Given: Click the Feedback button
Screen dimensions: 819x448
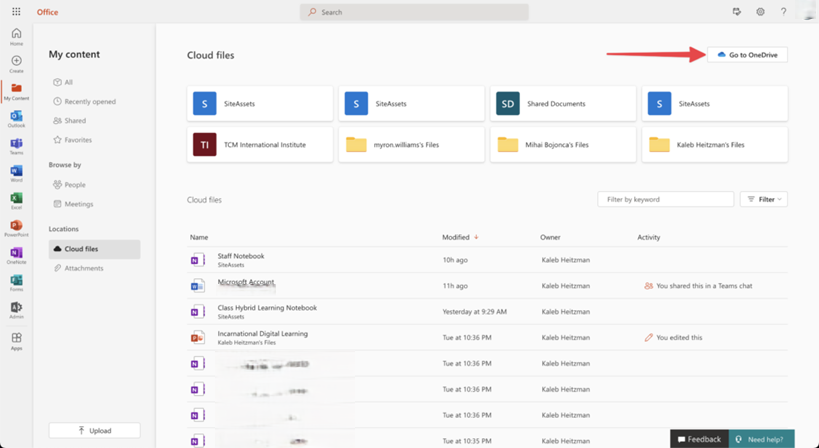Looking at the screenshot, I should (x=699, y=439).
